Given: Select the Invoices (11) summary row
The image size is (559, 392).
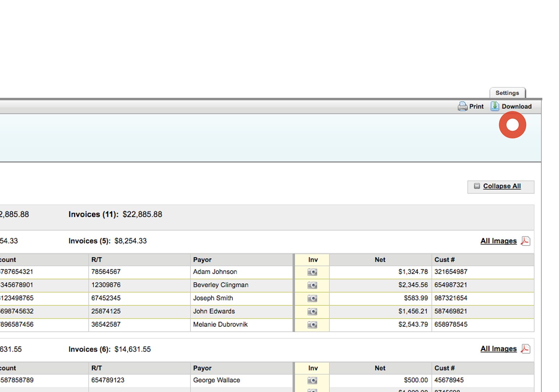Looking at the screenshot, I should (115, 214).
